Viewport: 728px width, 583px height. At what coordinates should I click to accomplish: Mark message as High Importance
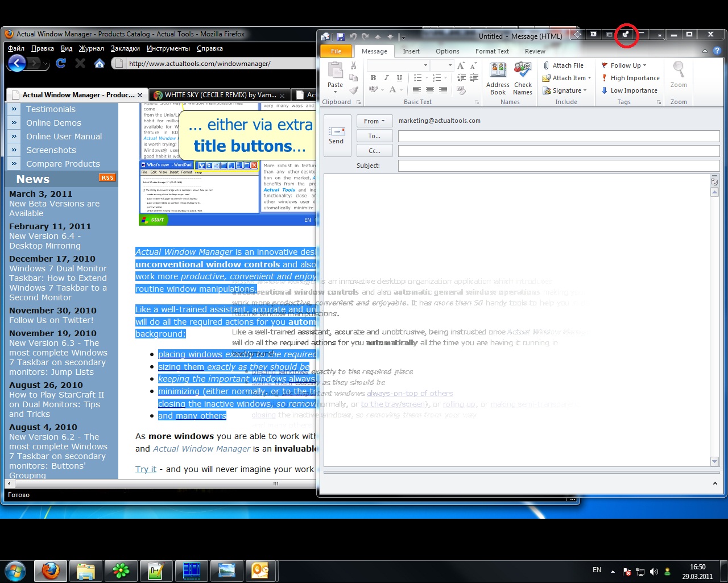(630, 78)
